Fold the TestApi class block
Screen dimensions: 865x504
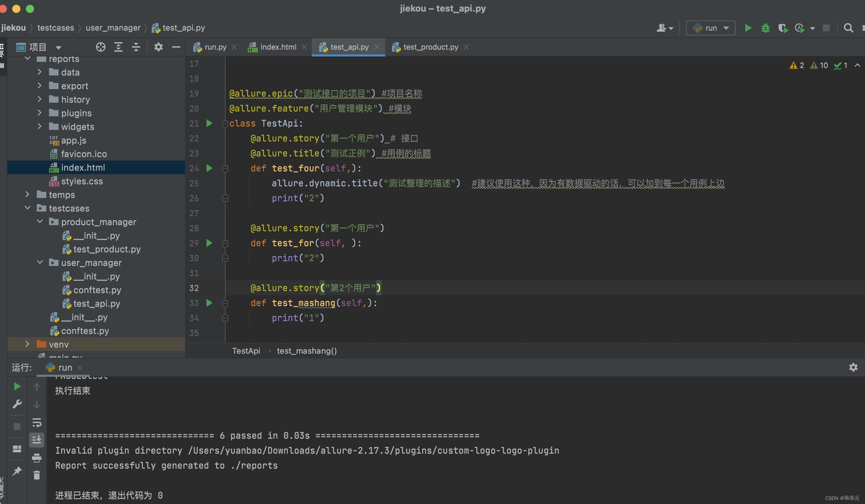225,123
